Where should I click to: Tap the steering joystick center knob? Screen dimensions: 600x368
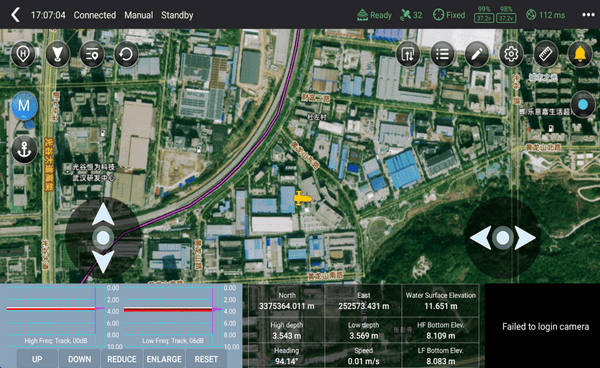[503, 238]
